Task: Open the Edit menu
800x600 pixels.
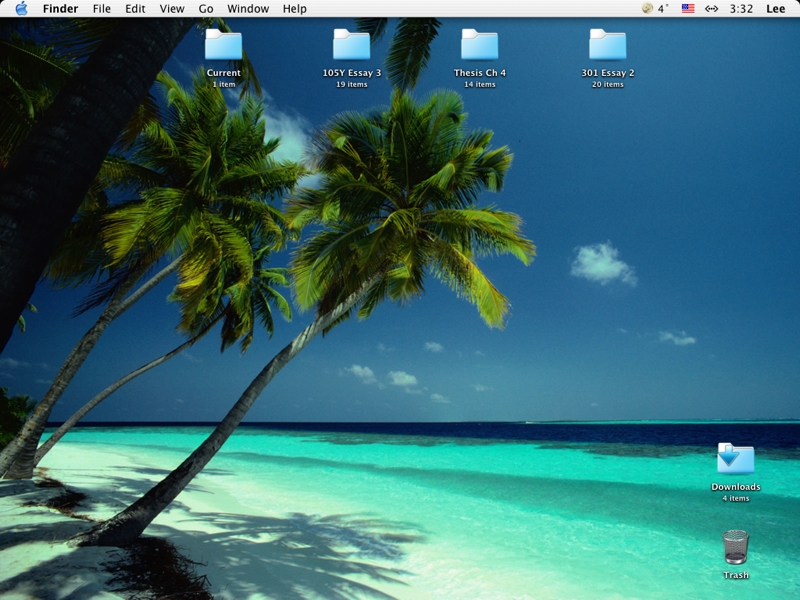Action: point(135,9)
